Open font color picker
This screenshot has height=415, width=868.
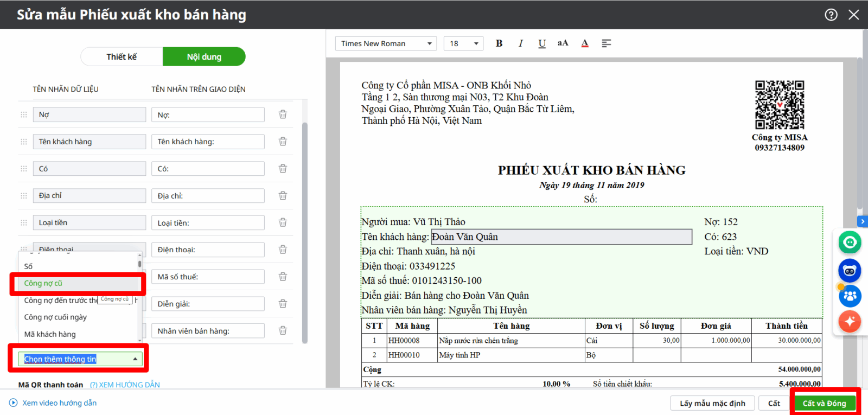pos(585,43)
